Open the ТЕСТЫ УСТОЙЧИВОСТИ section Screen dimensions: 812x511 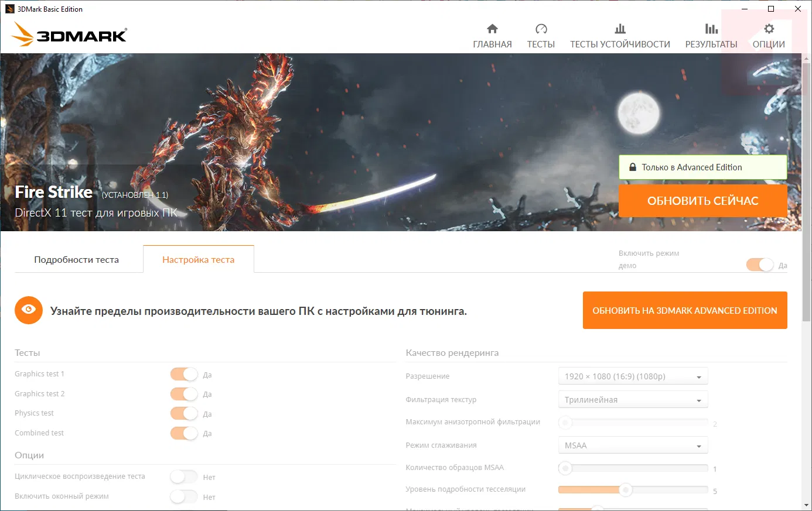pyautogui.click(x=620, y=36)
